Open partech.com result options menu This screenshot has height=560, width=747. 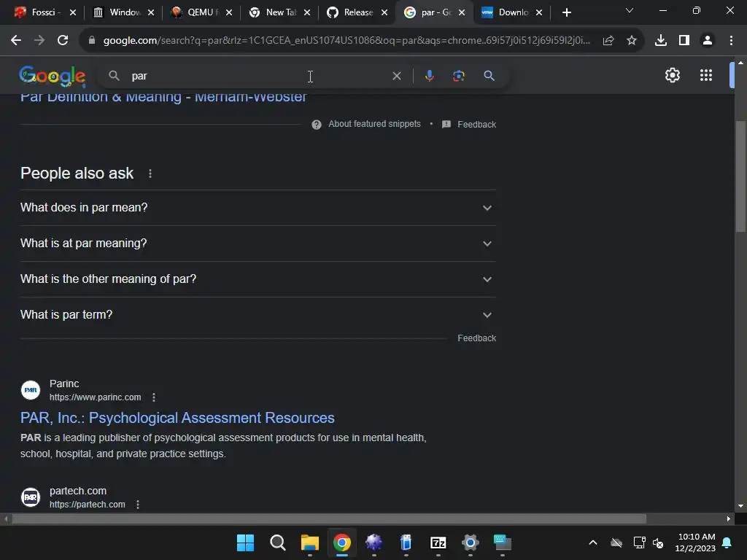[138, 505]
